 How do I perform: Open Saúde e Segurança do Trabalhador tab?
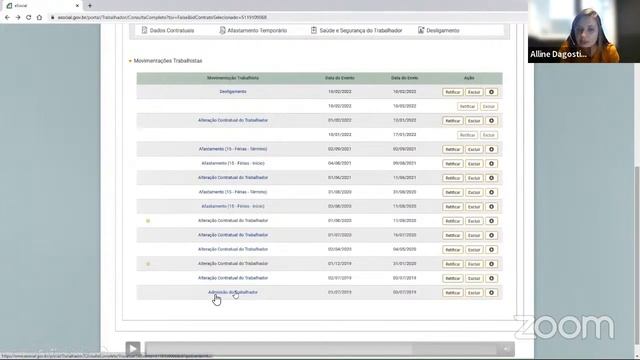click(357, 31)
